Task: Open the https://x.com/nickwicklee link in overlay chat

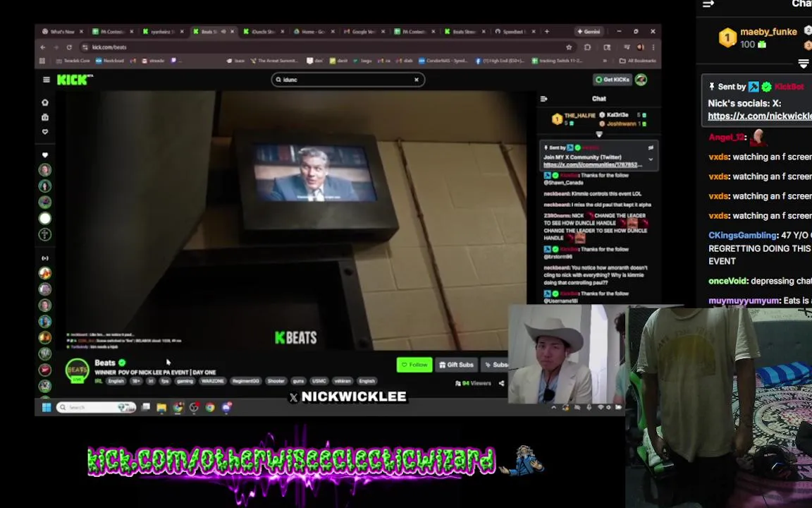Action: click(760, 116)
